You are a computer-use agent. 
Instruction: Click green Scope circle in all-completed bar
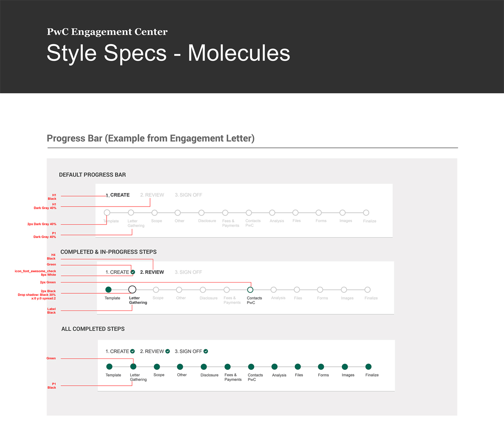[157, 367]
